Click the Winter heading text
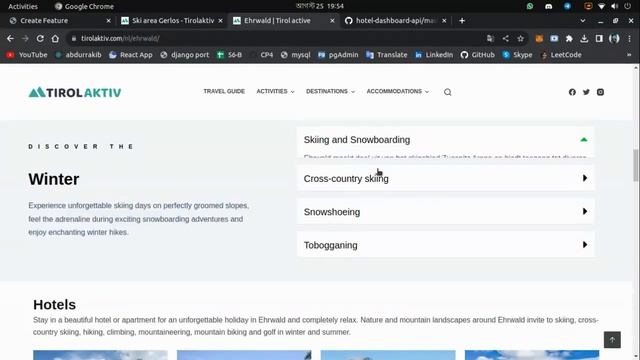This screenshot has width=640, height=360. click(54, 179)
